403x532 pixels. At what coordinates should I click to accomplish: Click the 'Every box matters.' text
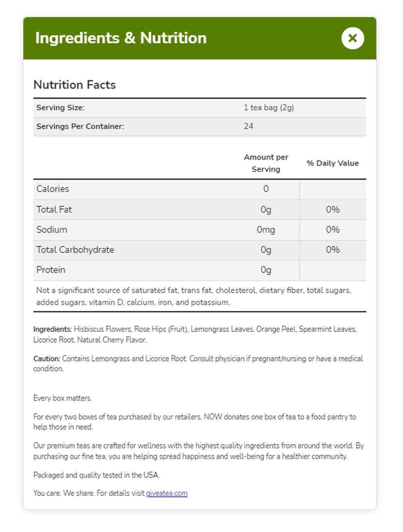coord(62,398)
